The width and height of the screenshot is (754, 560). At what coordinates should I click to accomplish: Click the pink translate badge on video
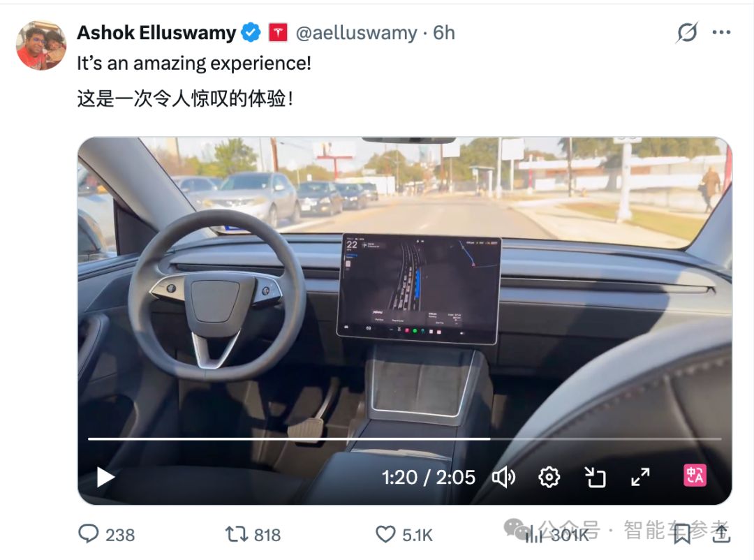tap(695, 476)
